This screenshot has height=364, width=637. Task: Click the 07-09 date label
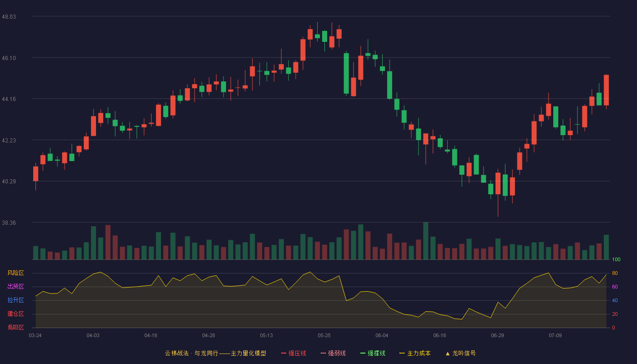tap(555, 335)
